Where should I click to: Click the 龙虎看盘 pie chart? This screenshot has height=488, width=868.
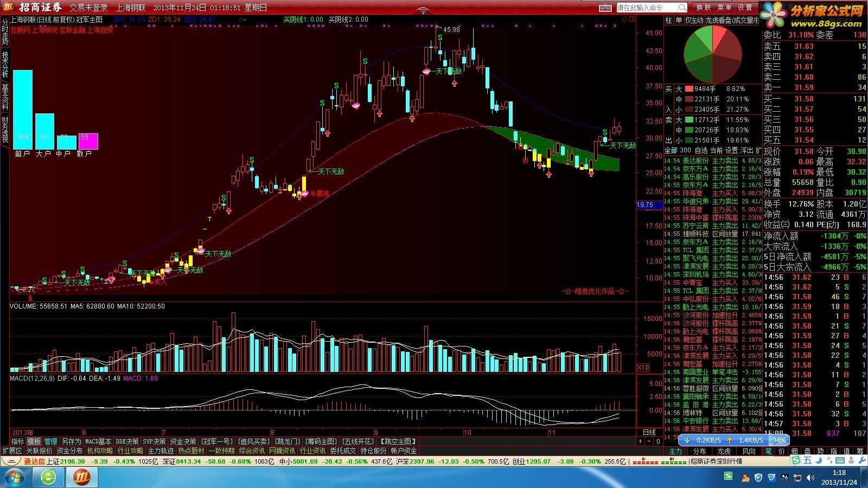pyautogui.click(x=712, y=54)
